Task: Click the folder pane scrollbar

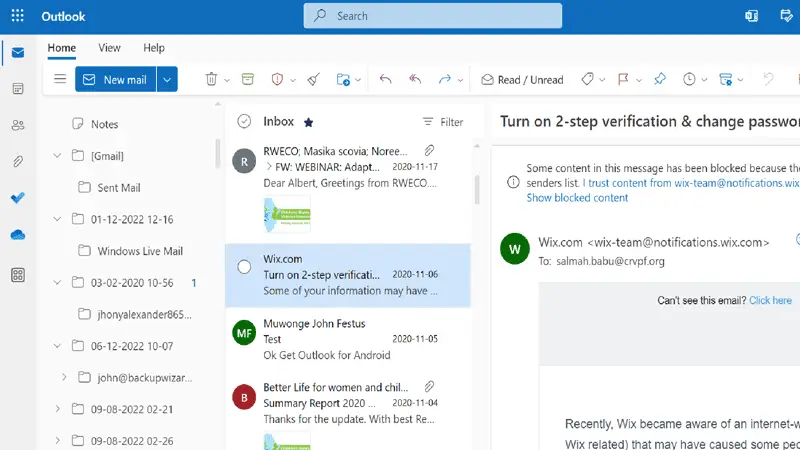Action: tap(218, 153)
